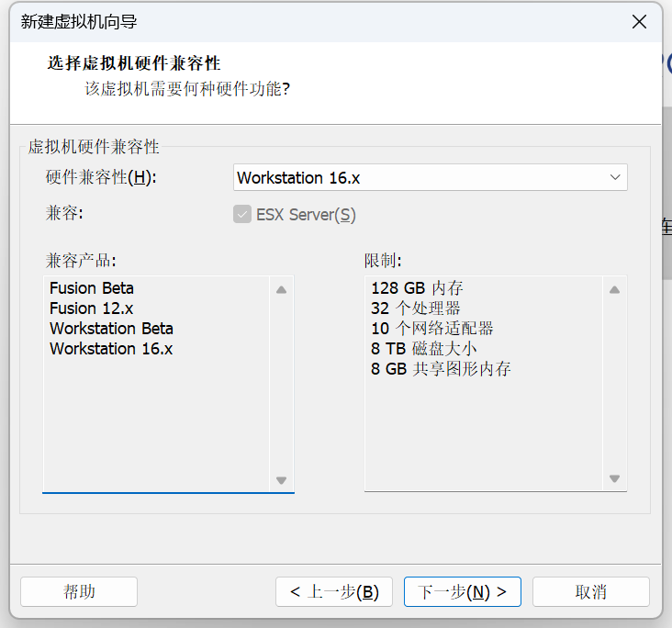The image size is (672, 628).
Task: Toggle the ESX Server(S) checkbox
Action: click(242, 214)
